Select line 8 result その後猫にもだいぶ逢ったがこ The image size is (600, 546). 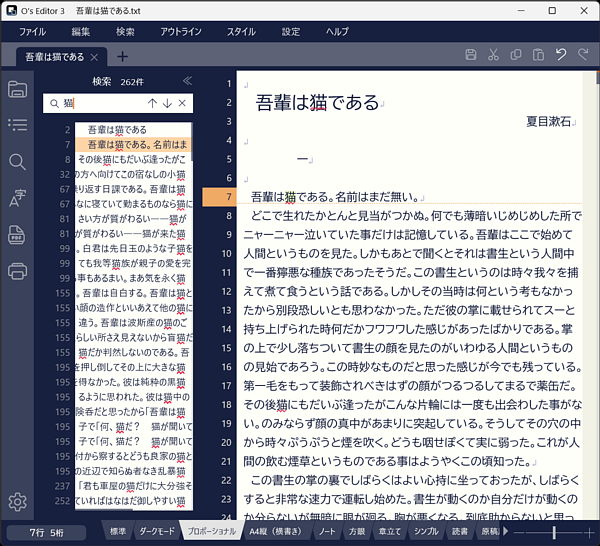click(x=133, y=160)
